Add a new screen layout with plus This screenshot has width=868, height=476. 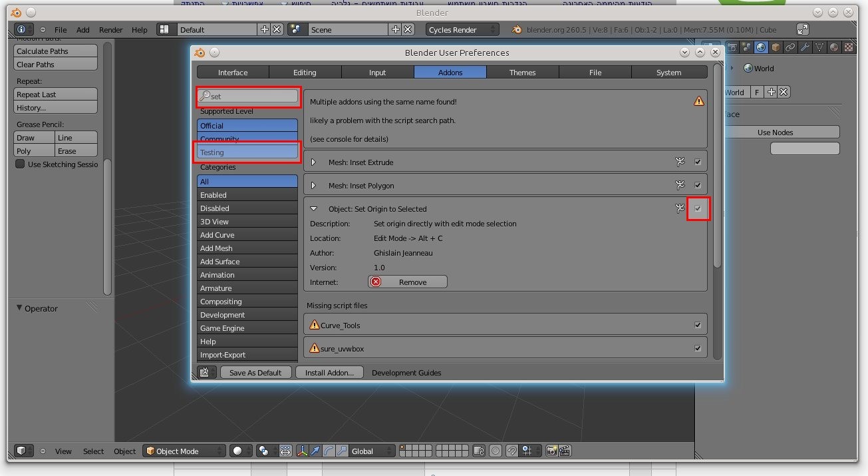pyautogui.click(x=264, y=29)
